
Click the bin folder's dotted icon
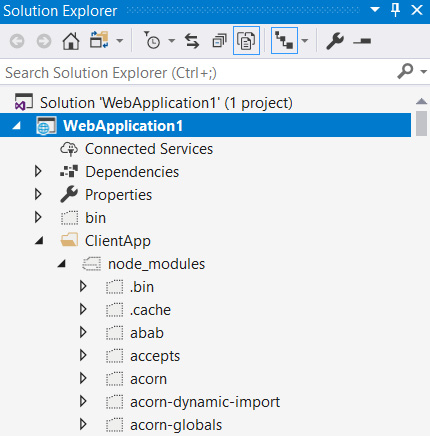[x=69, y=218]
